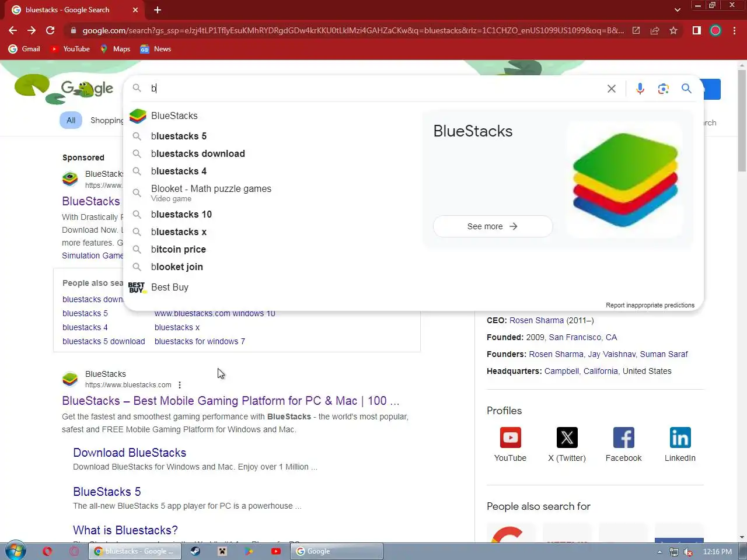Screen dimensions: 747x560
Task: Select suggestion bitcoin price
Action: [271, 249]
